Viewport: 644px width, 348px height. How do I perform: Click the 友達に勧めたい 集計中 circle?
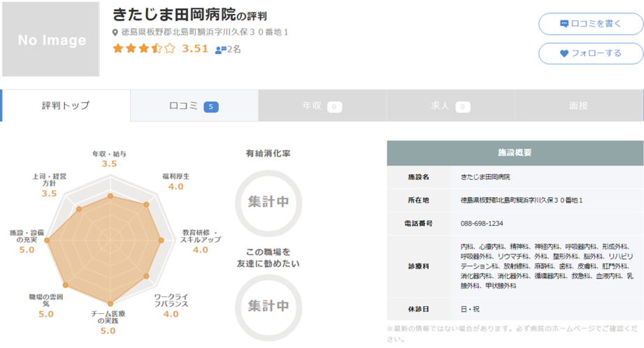[x=268, y=305]
